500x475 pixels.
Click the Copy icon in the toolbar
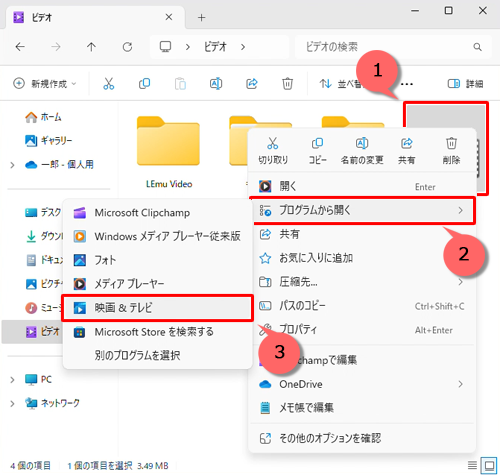(x=144, y=84)
